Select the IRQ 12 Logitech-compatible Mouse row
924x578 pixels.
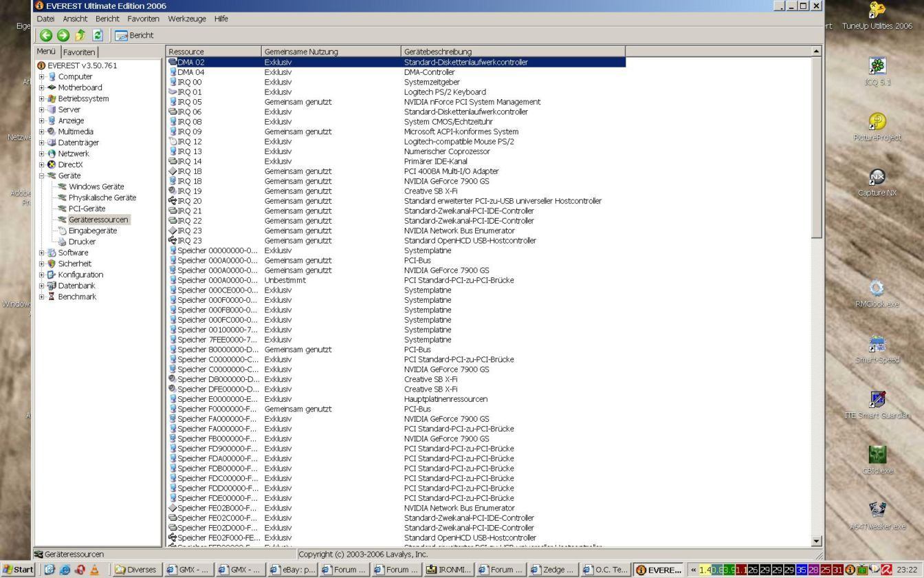point(396,142)
